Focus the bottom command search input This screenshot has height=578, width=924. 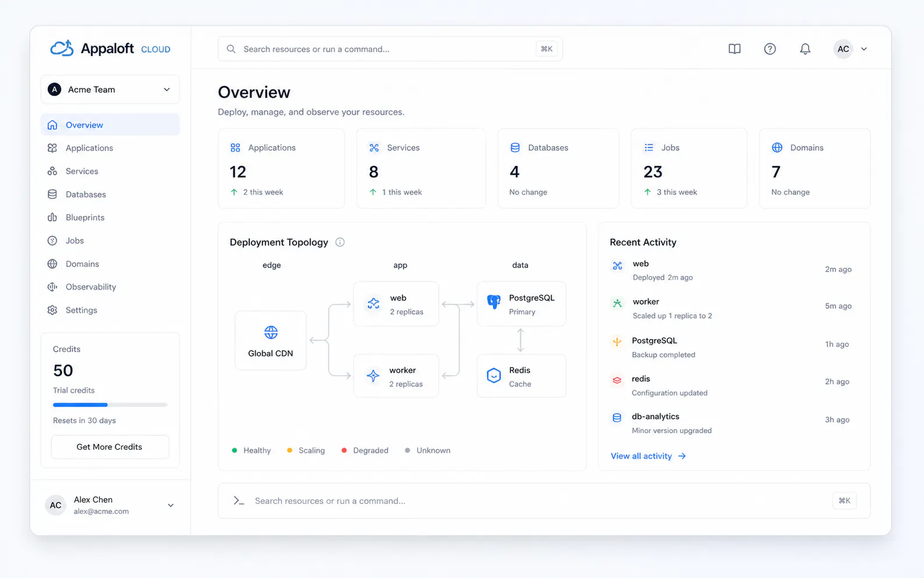[544, 501]
